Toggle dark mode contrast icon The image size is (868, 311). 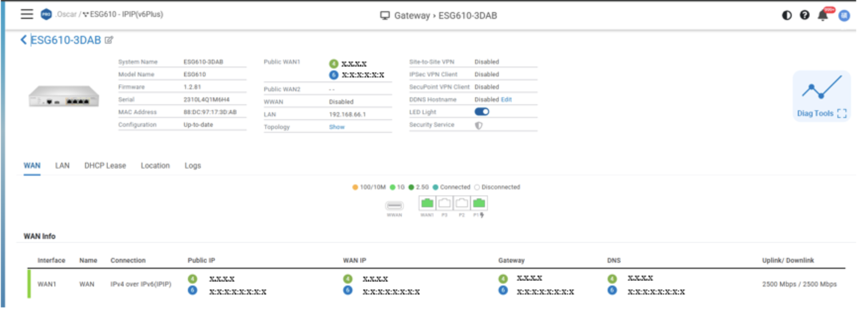[786, 16]
